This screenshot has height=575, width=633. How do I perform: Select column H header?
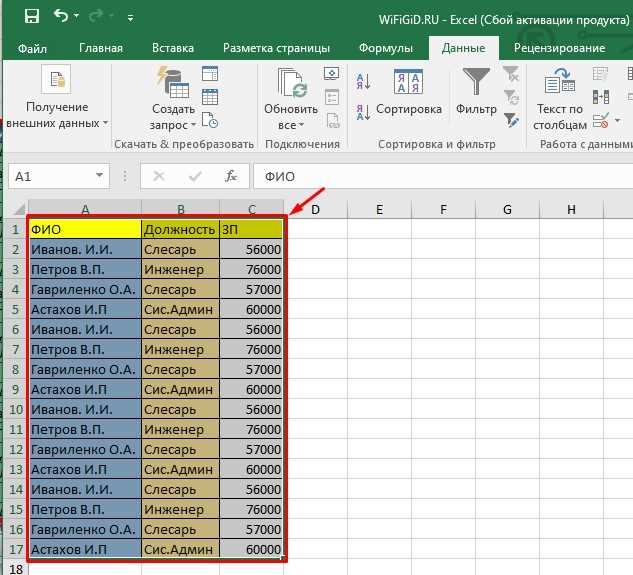pos(571,209)
